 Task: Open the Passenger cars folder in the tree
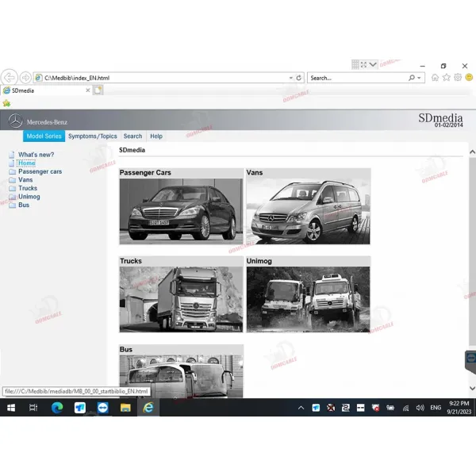[40, 171]
